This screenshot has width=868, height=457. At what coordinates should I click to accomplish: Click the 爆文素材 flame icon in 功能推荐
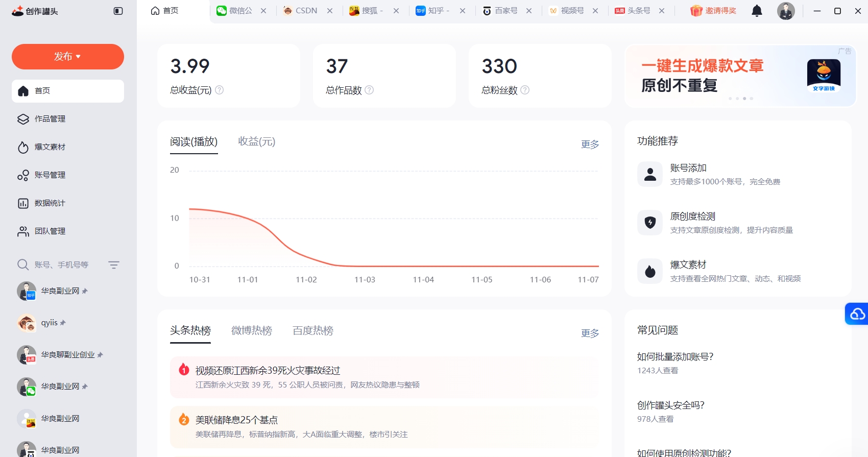650,271
